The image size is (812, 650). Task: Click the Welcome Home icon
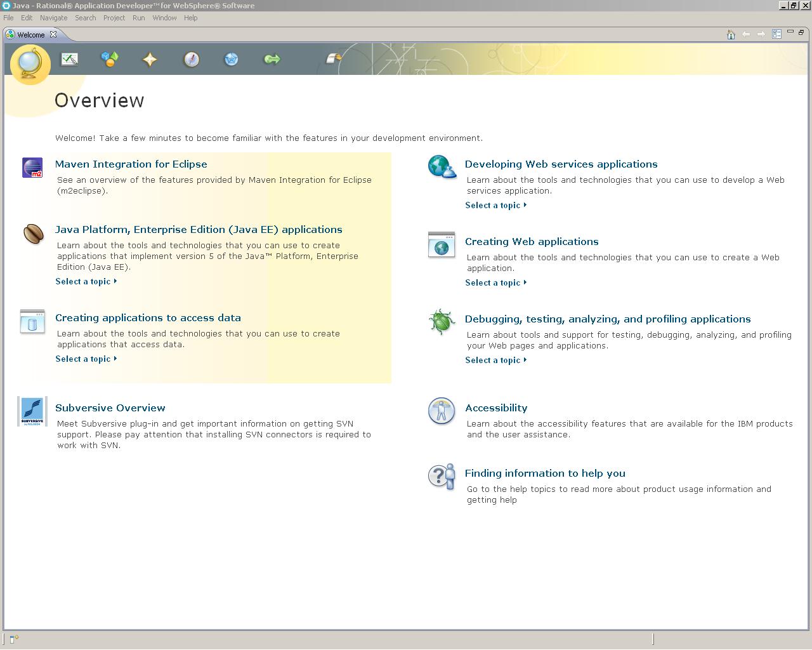click(x=731, y=34)
